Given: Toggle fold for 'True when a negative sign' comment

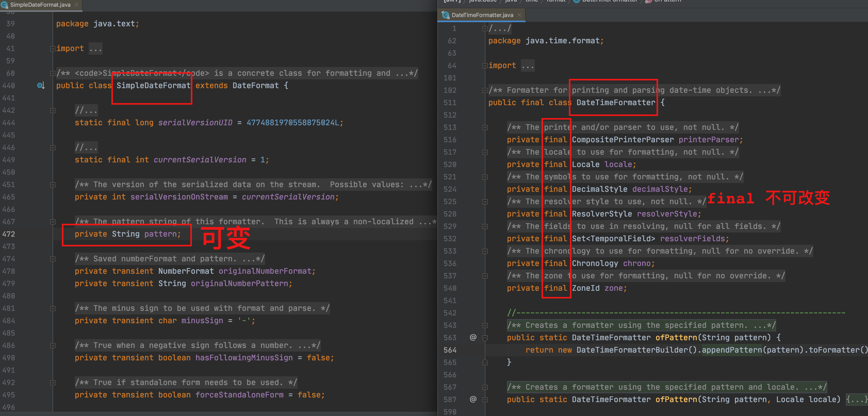Looking at the screenshot, I should point(53,345).
